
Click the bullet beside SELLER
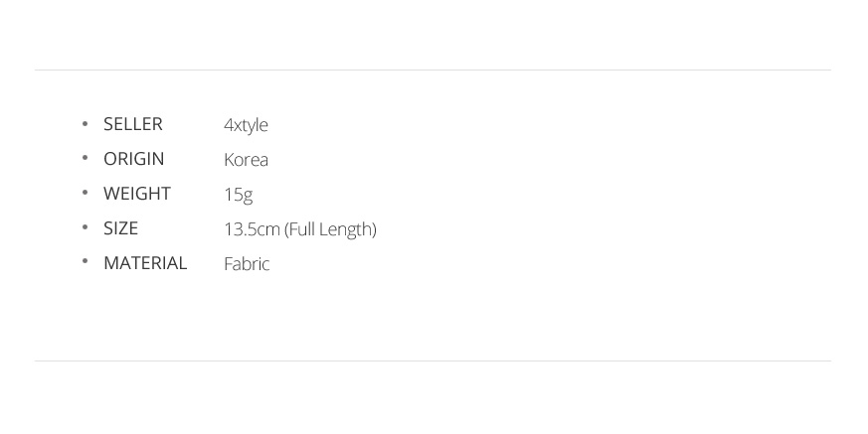[86, 124]
